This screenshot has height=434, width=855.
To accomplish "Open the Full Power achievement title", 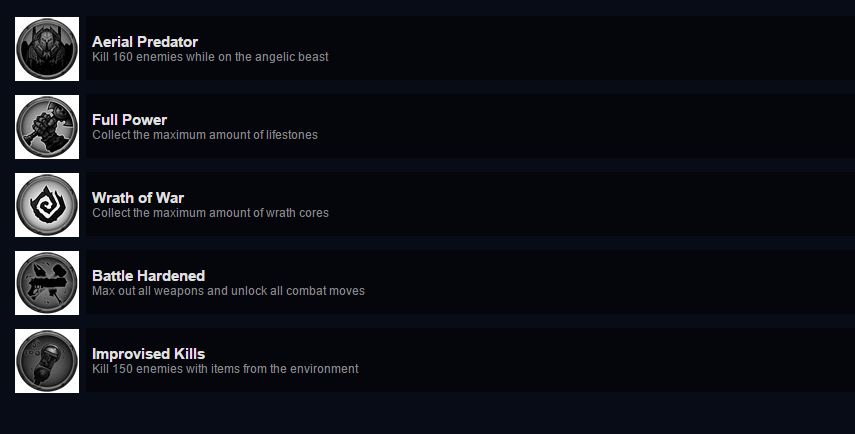I will tap(129, 120).
